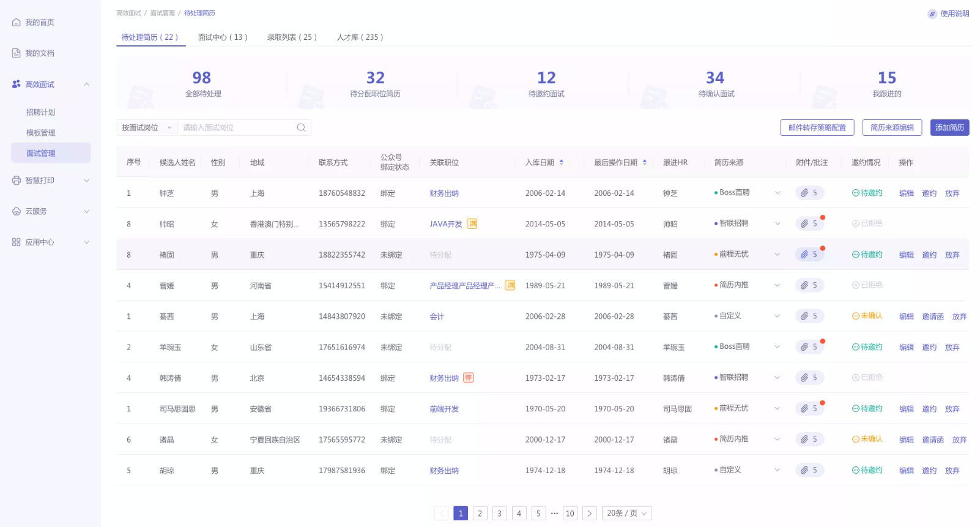The height and width of the screenshot is (527, 980).
Task: Click the phone number 18760548832
Action: click(x=342, y=193)
